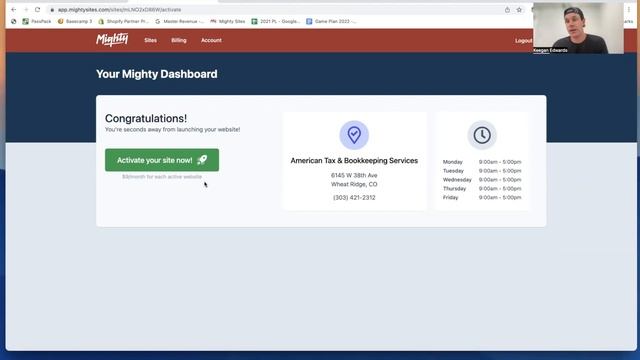This screenshot has height=360, width=640.
Task: Click the Logout link
Action: 523,41
